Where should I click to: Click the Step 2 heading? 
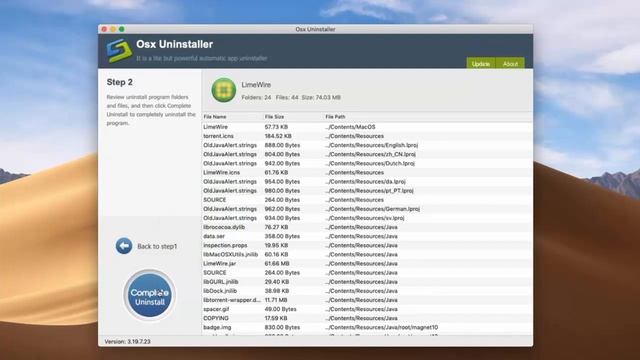(x=120, y=82)
